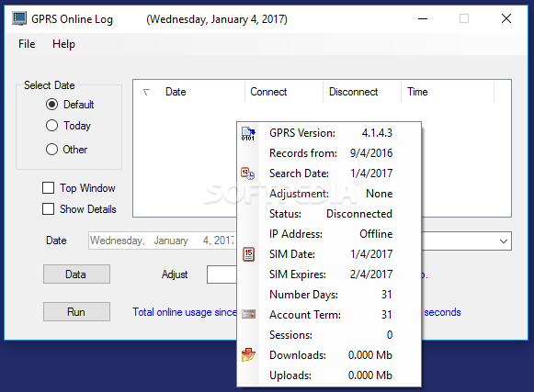Select SIM Expires entry in popup menu
Screen dimensions: 534x392
click(329, 274)
